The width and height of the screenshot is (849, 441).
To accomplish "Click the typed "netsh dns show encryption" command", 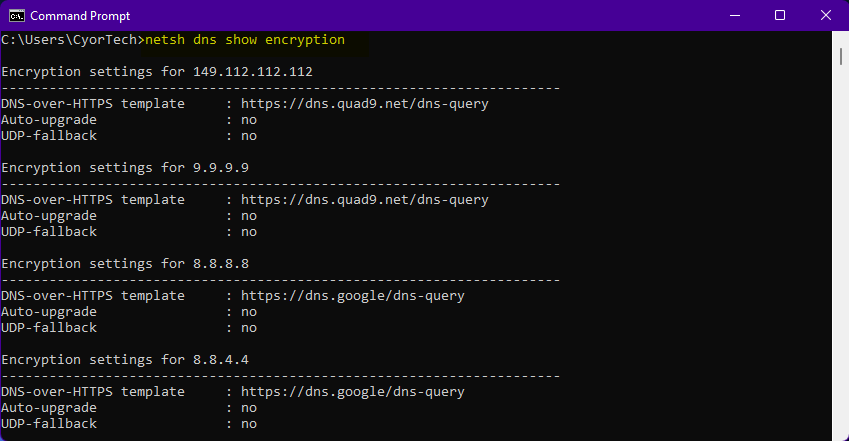I will (245, 40).
